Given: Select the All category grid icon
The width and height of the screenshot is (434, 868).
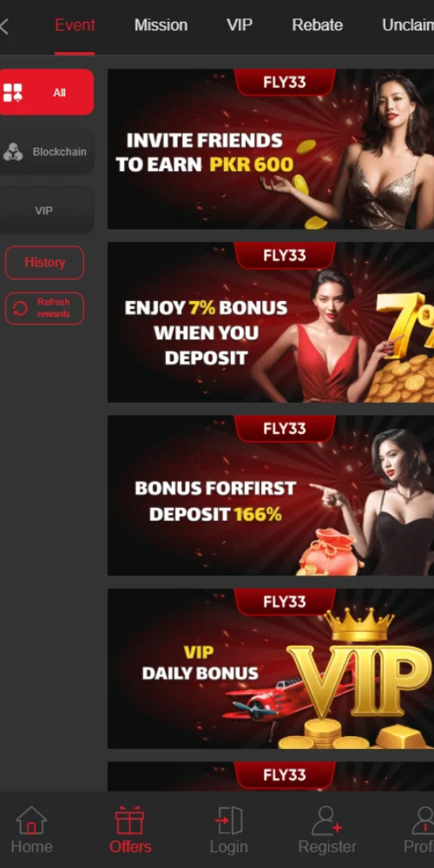Looking at the screenshot, I should pyautogui.click(x=13, y=93).
